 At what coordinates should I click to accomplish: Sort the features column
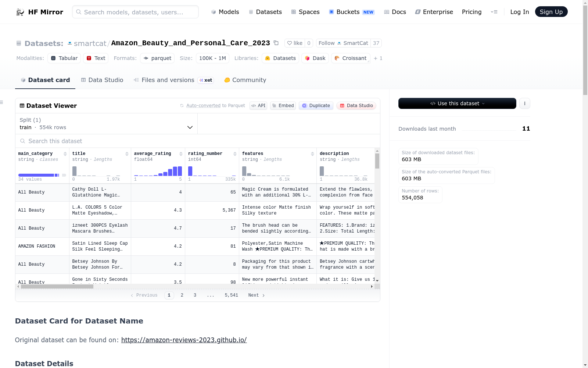(x=312, y=154)
